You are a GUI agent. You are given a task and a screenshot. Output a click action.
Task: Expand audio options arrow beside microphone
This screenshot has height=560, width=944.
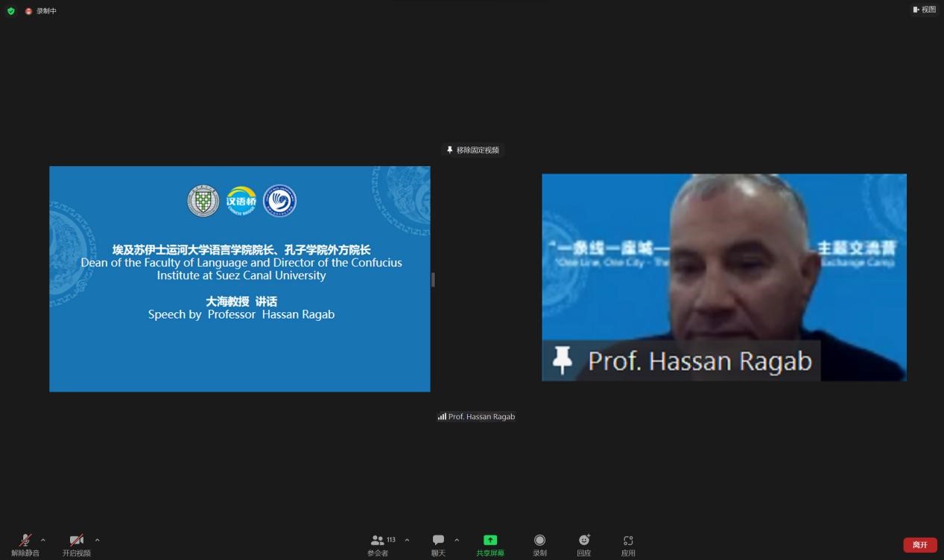coord(43,540)
